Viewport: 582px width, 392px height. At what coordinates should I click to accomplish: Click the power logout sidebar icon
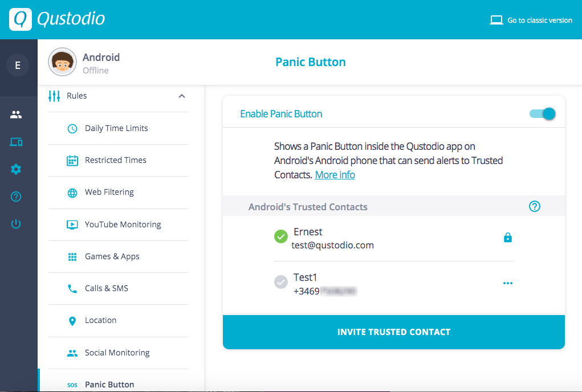point(16,223)
